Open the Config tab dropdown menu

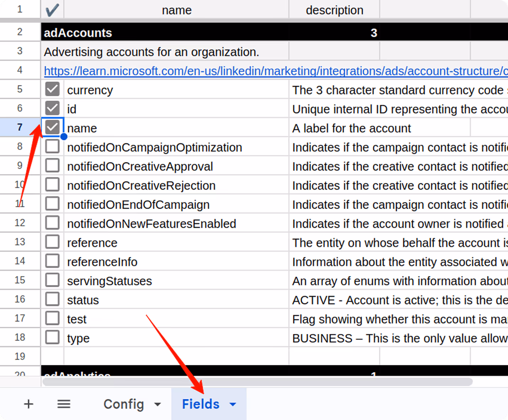click(157, 404)
